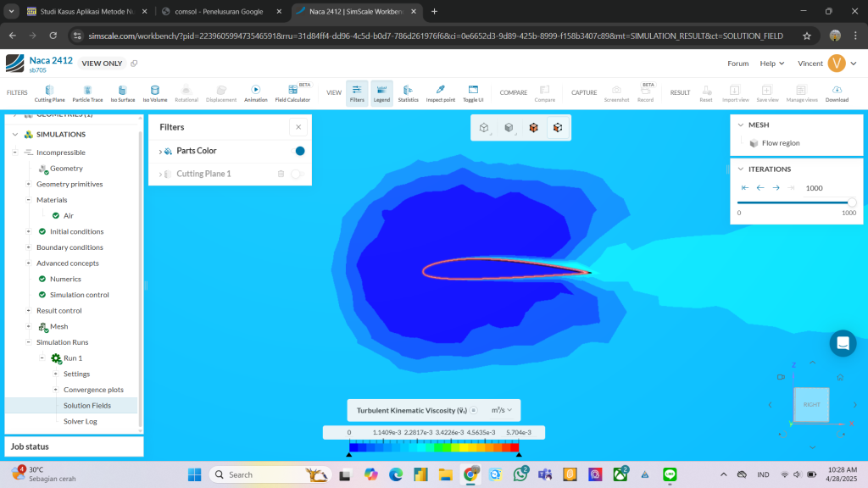
Task: Open the Help menu
Action: pyautogui.click(x=771, y=64)
